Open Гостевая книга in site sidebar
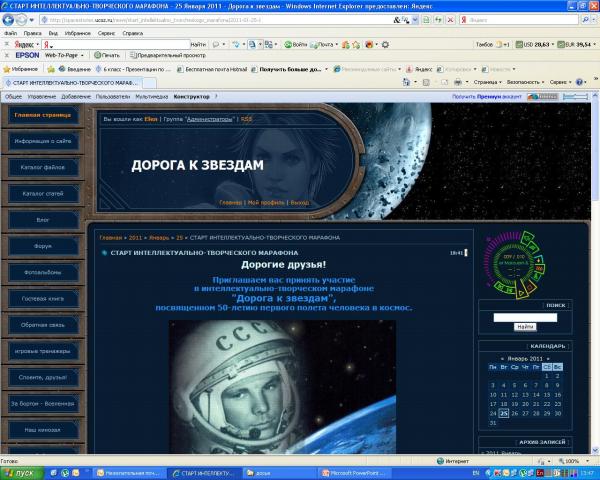The height and width of the screenshot is (480, 600). point(43,299)
